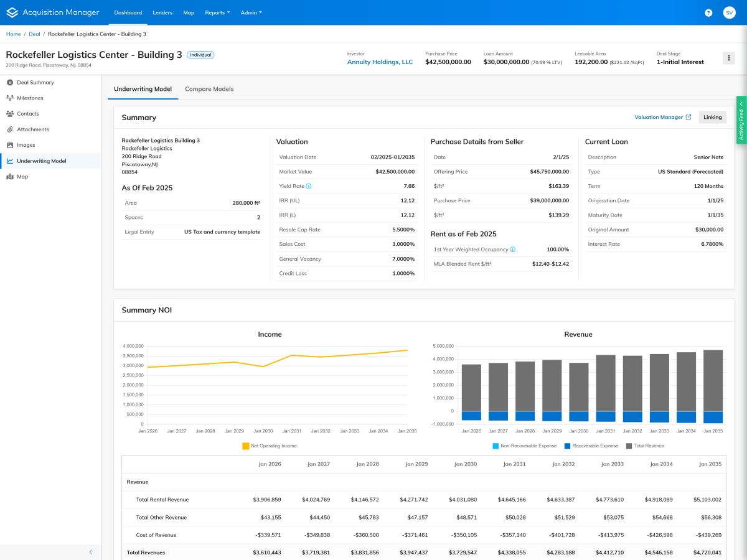Click the Acquisition Manager logo icon
Image resolution: width=747 pixels, height=560 pixels.
(12, 12)
